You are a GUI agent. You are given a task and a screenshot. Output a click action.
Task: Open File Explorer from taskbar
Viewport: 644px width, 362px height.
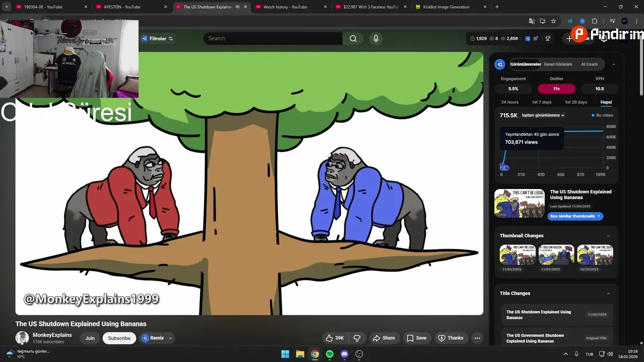[x=300, y=354]
